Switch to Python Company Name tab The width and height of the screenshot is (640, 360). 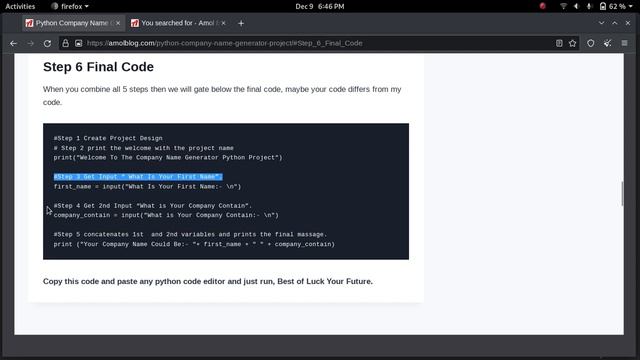[x=73, y=23]
